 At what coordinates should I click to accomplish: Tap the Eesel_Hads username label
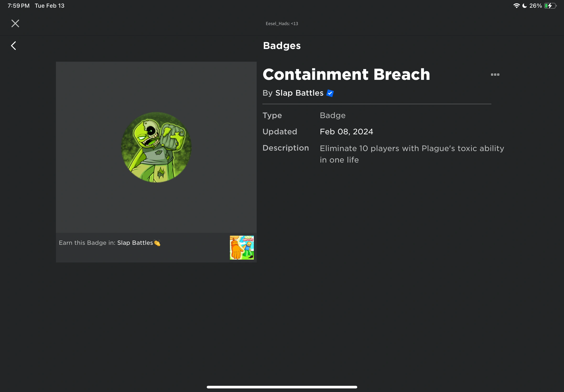[282, 24]
